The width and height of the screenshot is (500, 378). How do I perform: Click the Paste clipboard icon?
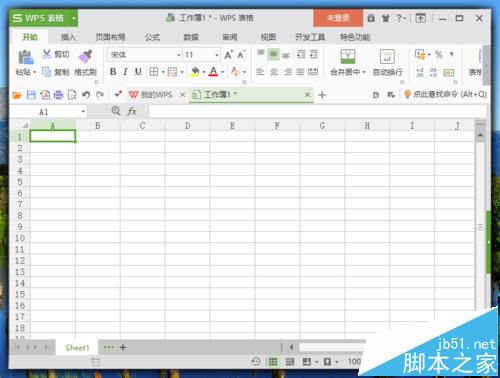pyautogui.click(x=26, y=57)
